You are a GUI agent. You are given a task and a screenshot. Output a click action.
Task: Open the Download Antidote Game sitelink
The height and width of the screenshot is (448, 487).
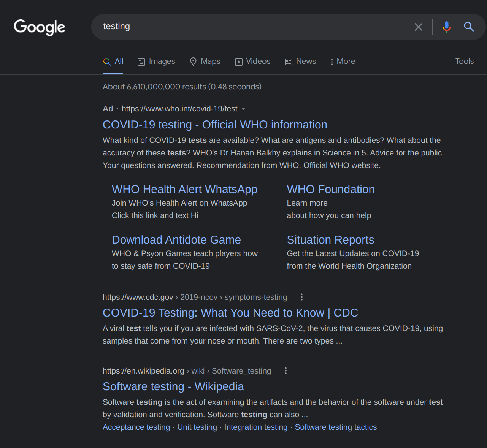[x=176, y=240]
